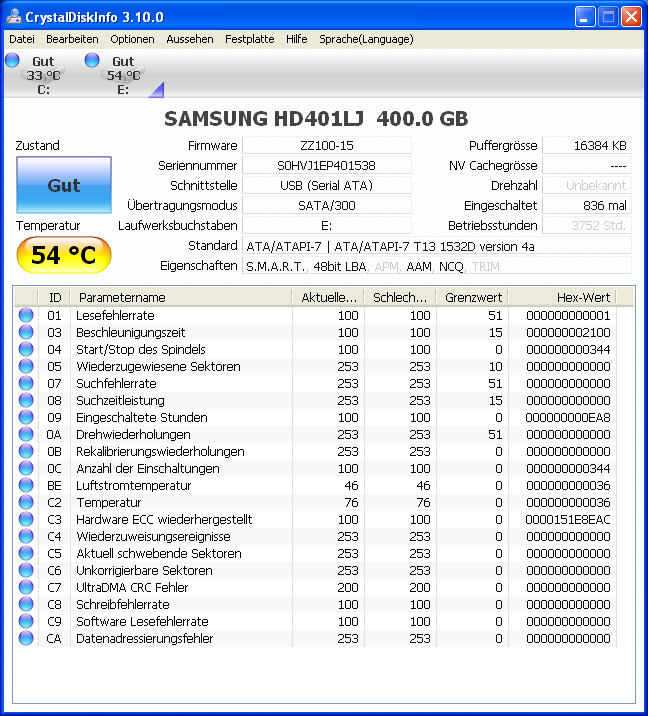This screenshot has height=716, width=648.
Task: Click status orb of Eingeschaltete Stunden row
Action: (x=26, y=417)
